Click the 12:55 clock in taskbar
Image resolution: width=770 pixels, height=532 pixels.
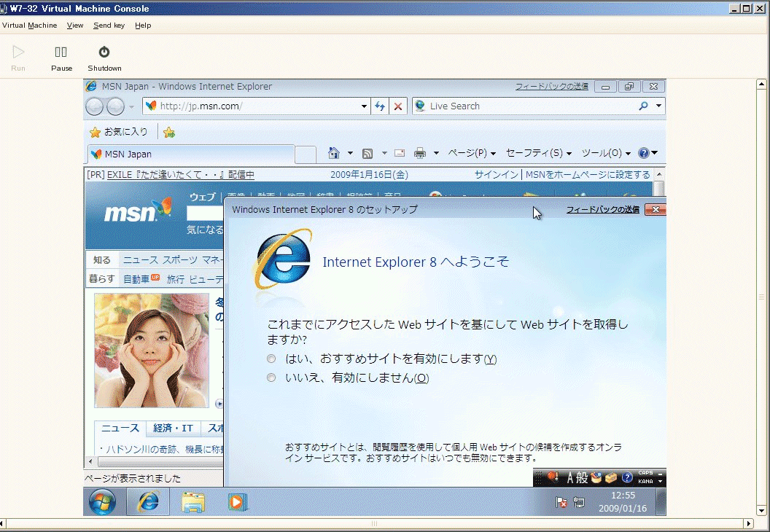click(623, 495)
